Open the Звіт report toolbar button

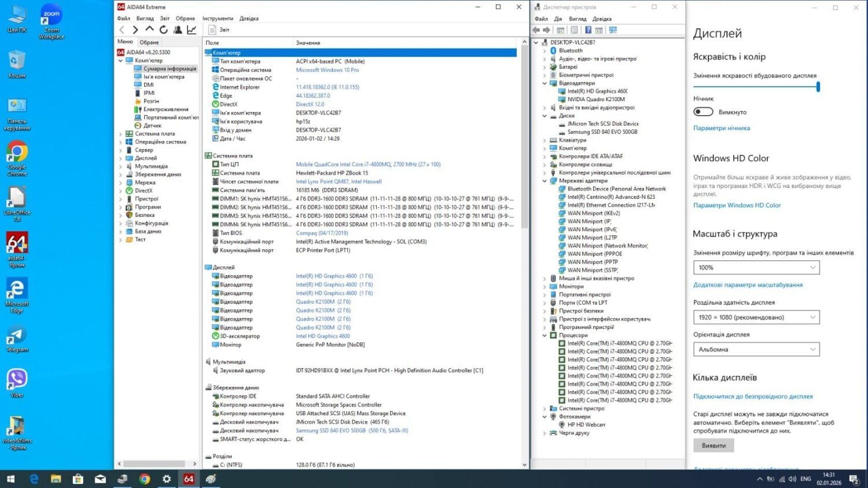pyautogui.click(x=219, y=29)
